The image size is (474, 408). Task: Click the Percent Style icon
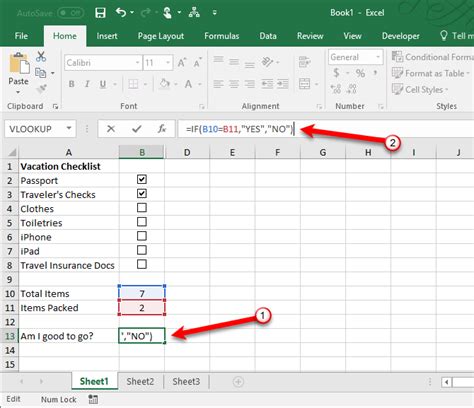click(x=360, y=73)
